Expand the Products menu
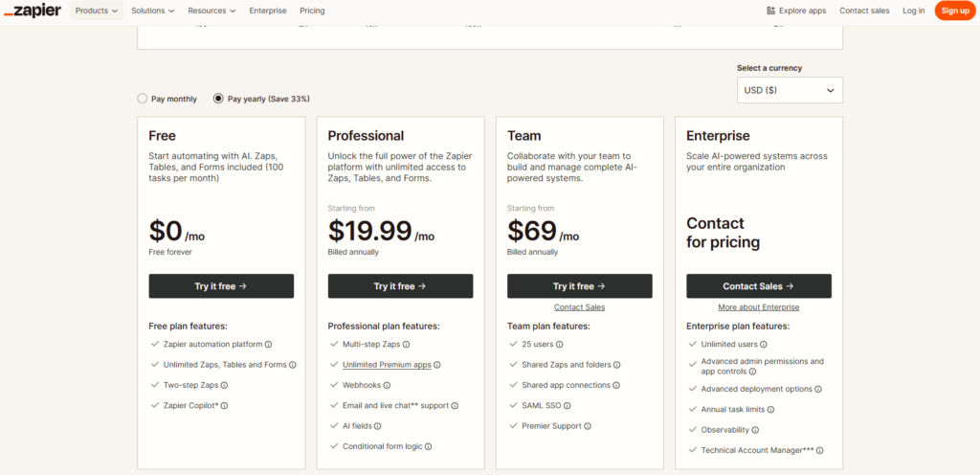The image size is (980, 475). point(97,11)
